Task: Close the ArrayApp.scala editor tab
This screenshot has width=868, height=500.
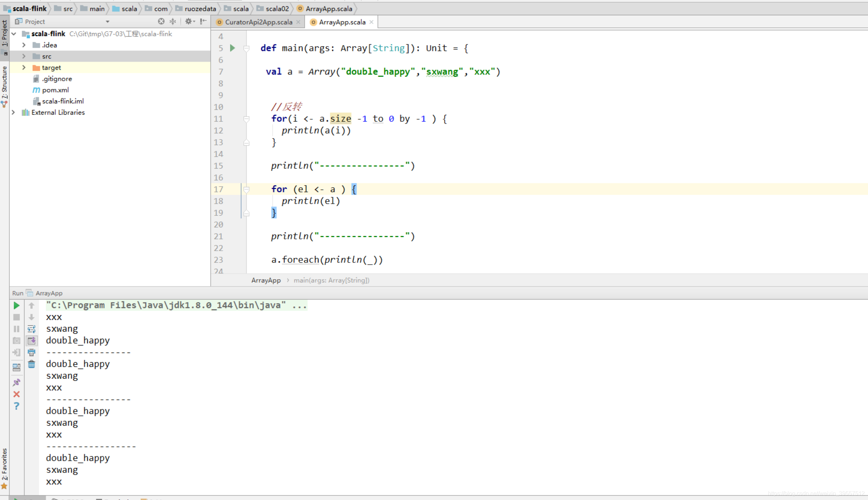Action: 371,22
